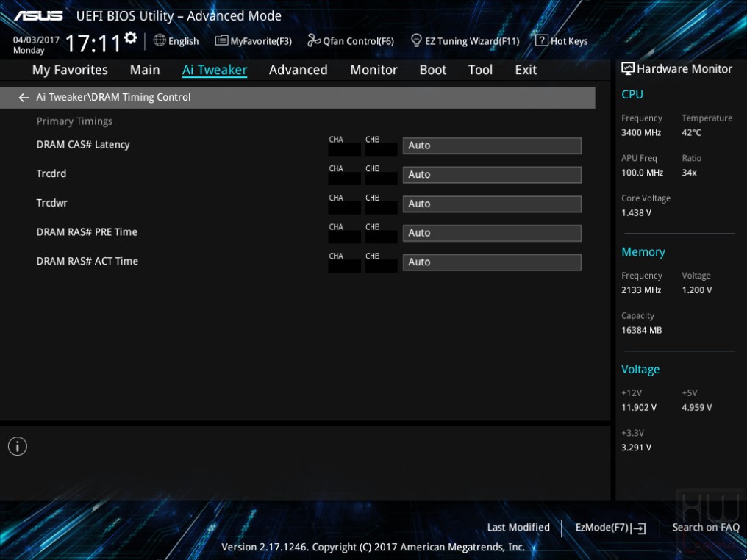Click the MyFavorite list icon

[221, 40]
